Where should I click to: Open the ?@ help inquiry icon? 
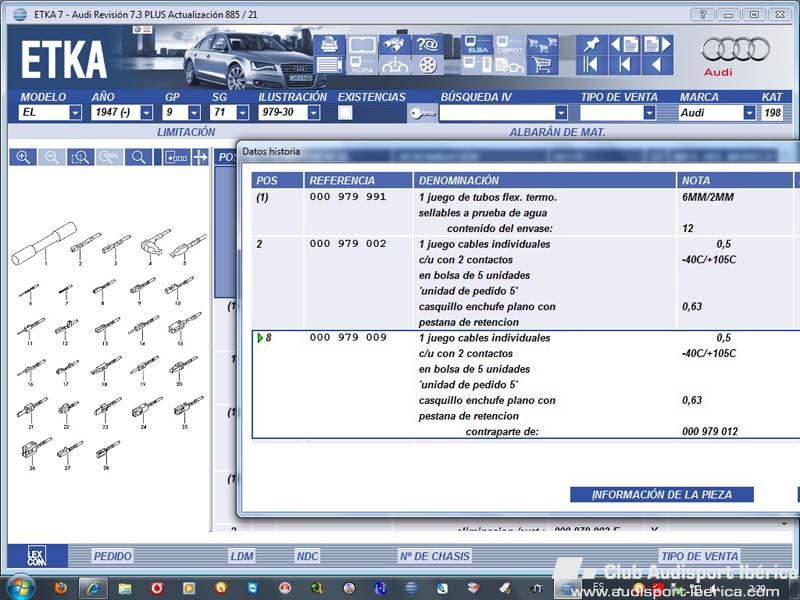click(428, 45)
